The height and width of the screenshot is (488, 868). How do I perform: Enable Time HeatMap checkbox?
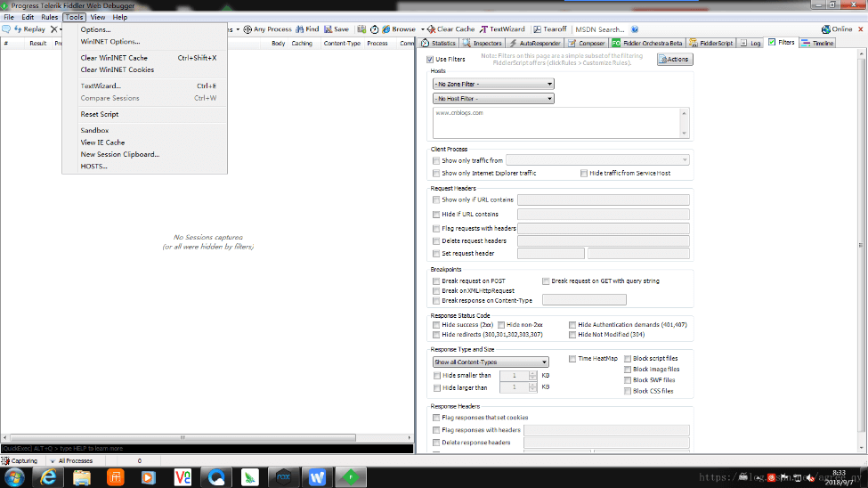point(572,359)
